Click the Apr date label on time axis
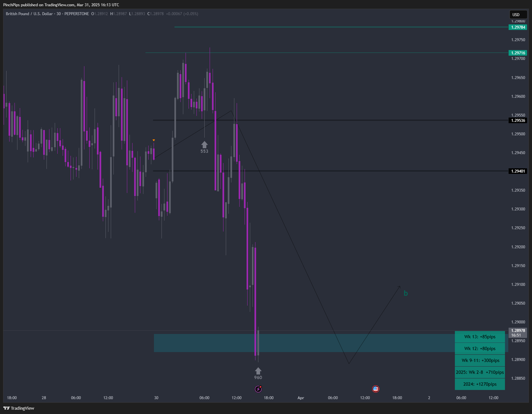 click(x=301, y=398)
